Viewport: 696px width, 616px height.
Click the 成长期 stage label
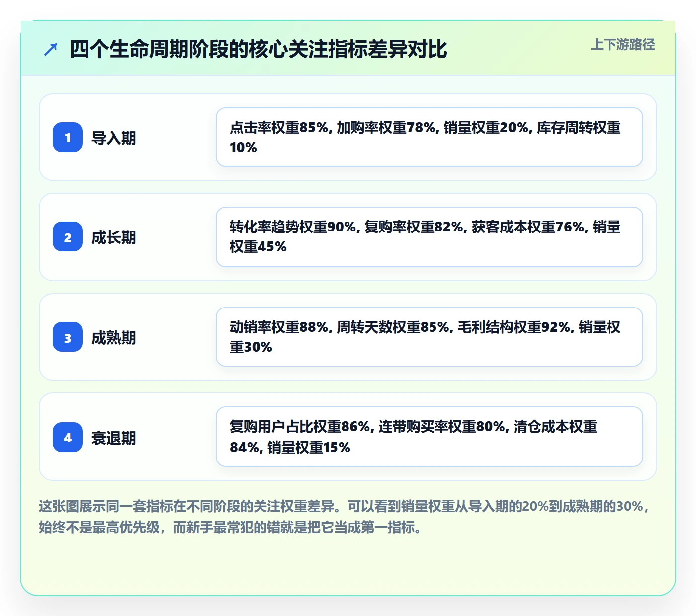(113, 237)
